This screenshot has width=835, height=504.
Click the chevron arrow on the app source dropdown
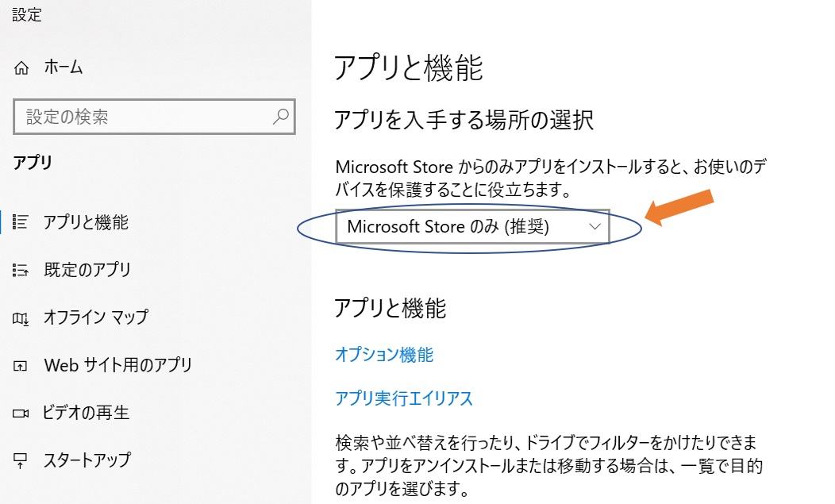tap(595, 227)
